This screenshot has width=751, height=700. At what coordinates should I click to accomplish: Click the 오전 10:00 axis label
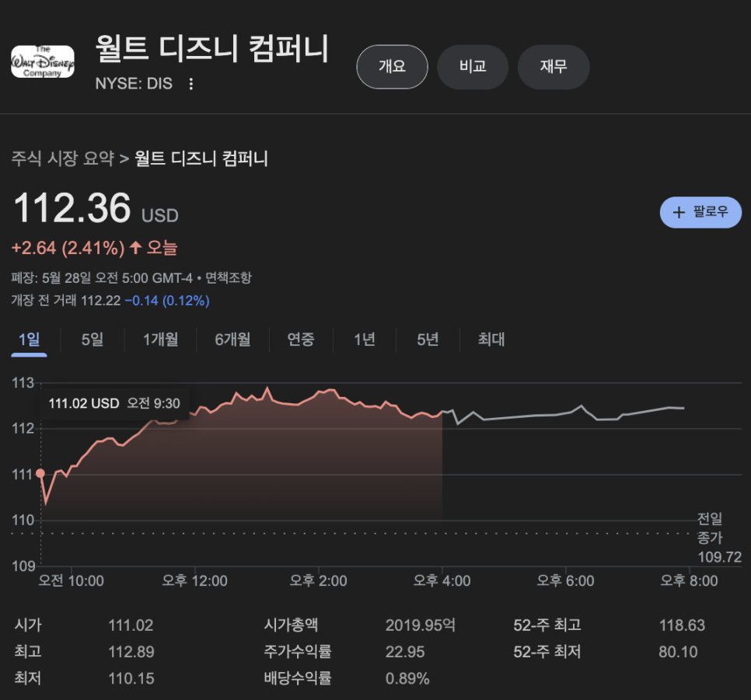[x=72, y=581]
